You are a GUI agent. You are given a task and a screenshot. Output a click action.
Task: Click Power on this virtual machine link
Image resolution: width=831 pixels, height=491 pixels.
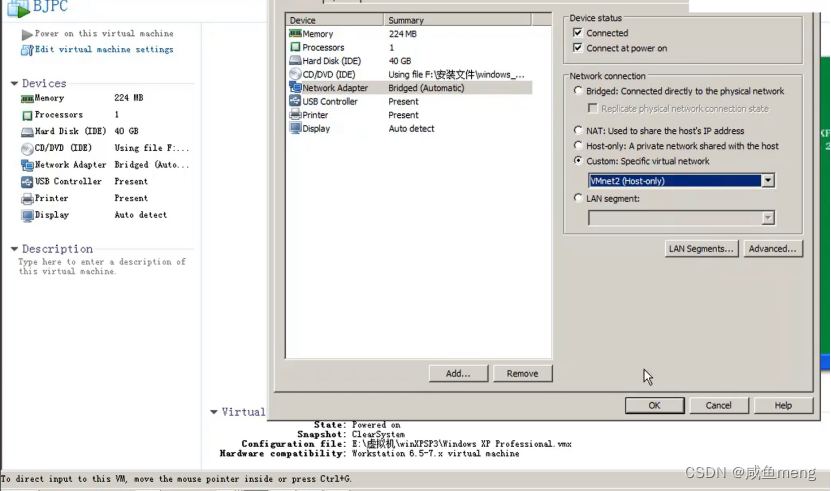[104, 33]
